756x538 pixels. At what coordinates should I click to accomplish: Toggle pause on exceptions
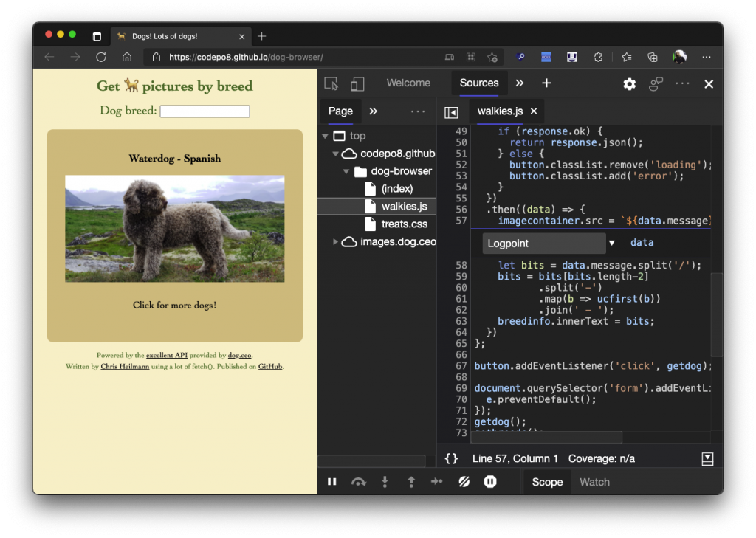(x=490, y=482)
